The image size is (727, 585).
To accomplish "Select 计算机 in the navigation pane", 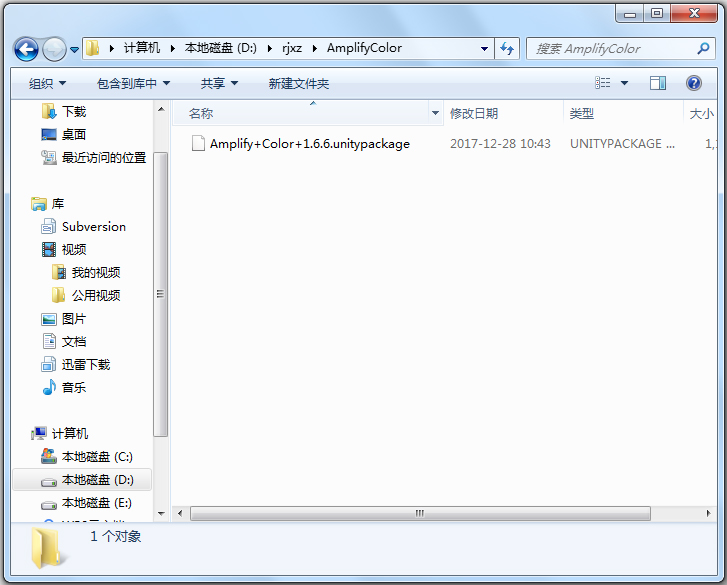I will click(70, 433).
